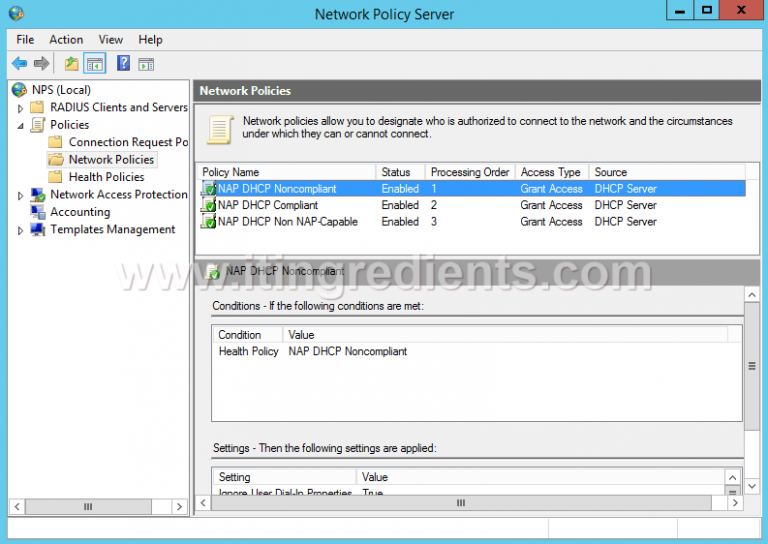Click the Accounting node icon
The image size is (768, 544).
(38, 212)
